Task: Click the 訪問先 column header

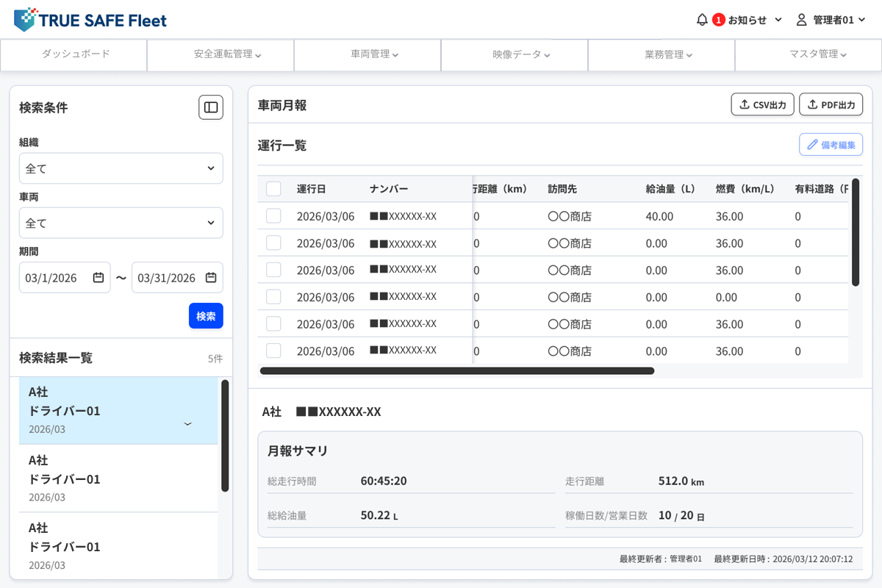Action: (562, 189)
